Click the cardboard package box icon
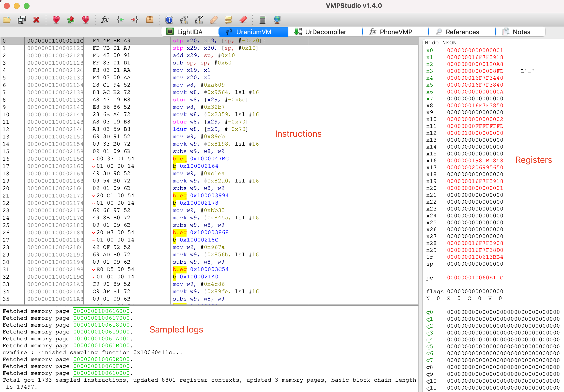Screen dimensions: 564x392 click(150, 19)
